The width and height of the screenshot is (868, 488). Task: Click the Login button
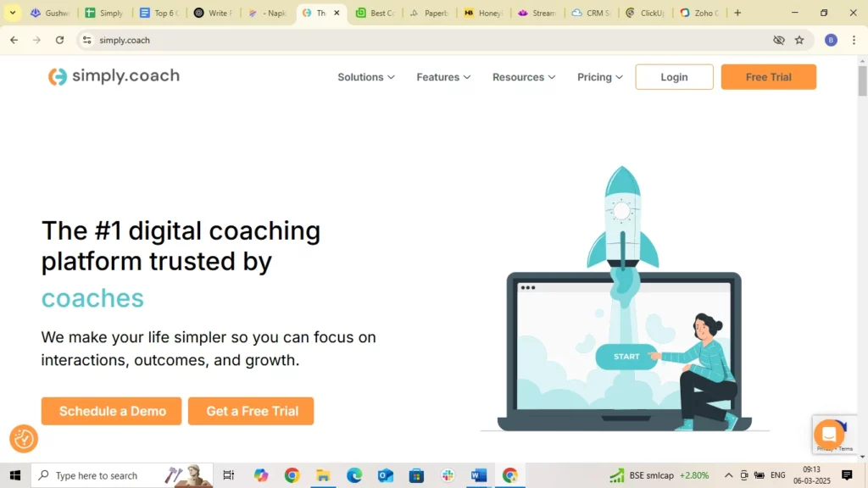click(x=673, y=76)
